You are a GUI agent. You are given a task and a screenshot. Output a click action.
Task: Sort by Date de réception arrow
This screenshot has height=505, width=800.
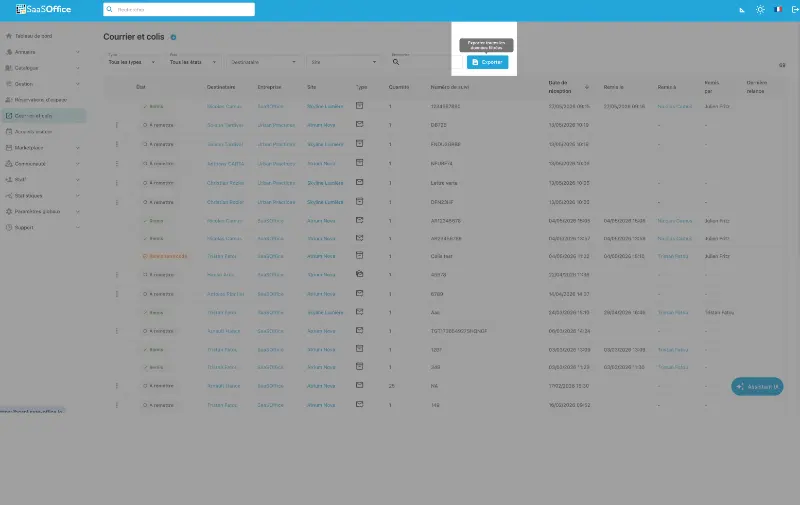(587, 87)
